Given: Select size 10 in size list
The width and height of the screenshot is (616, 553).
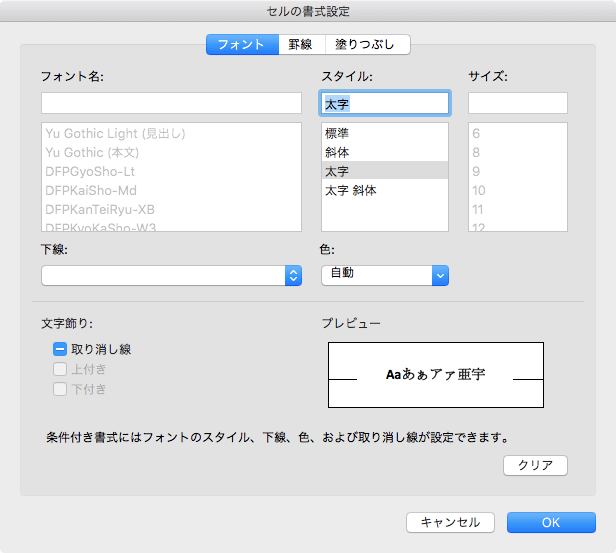Looking at the screenshot, I should click(x=479, y=190).
